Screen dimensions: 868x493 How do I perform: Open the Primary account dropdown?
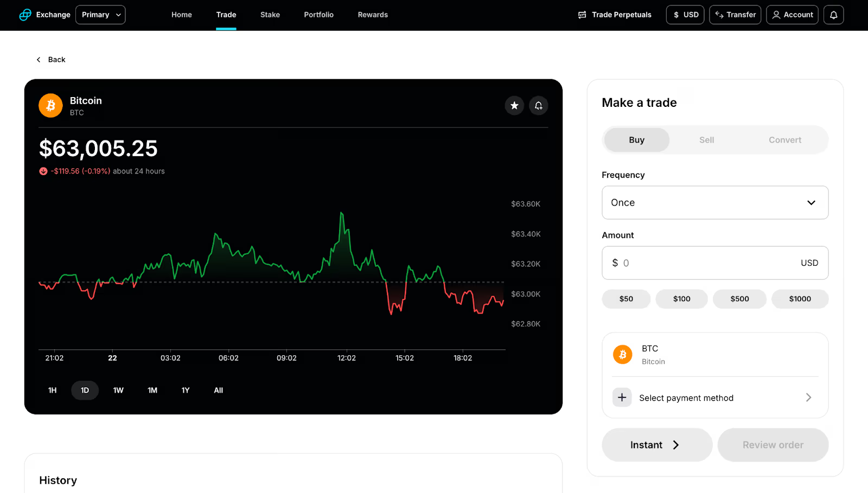click(100, 15)
